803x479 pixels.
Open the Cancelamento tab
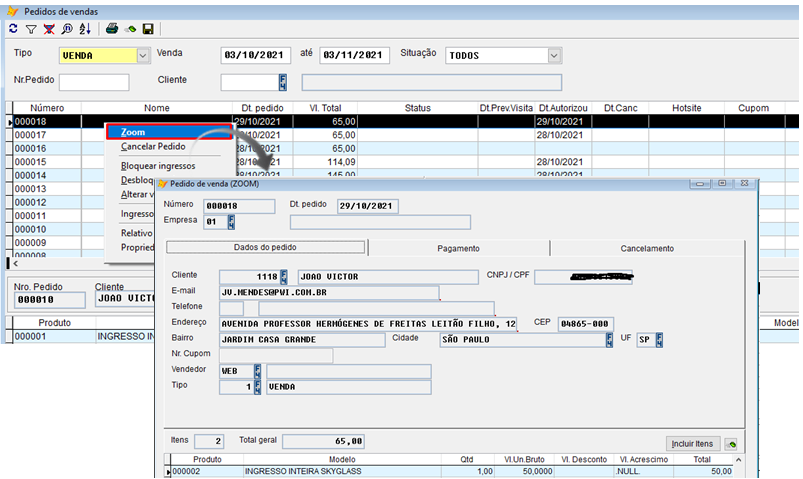pos(647,248)
